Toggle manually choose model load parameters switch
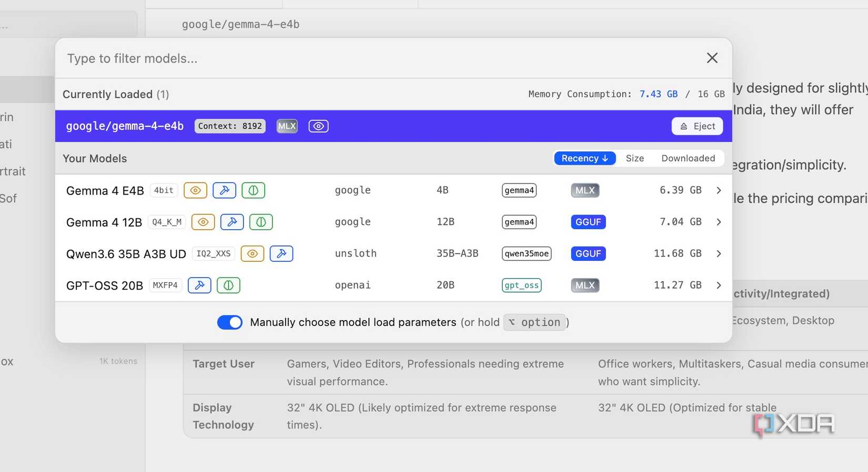The width and height of the screenshot is (868, 472). click(230, 322)
